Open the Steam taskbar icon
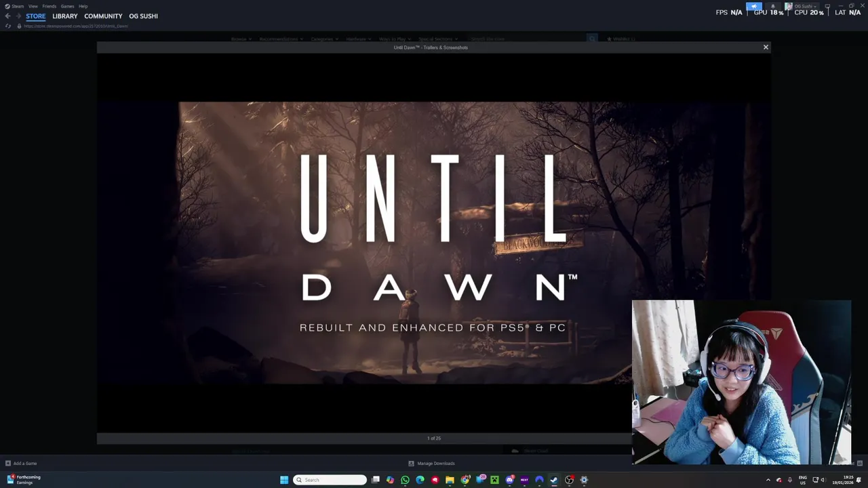Image resolution: width=868 pixels, height=488 pixels. pyautogui.click(x=554, y=480)
